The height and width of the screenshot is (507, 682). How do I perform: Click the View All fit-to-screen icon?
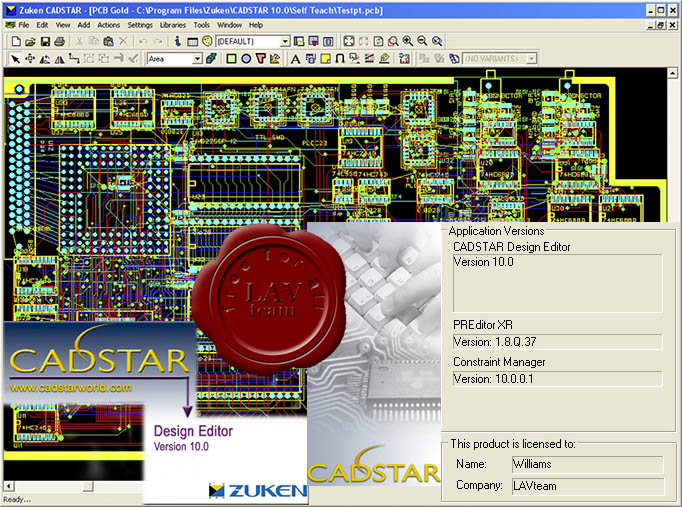(x=349, y=41)
